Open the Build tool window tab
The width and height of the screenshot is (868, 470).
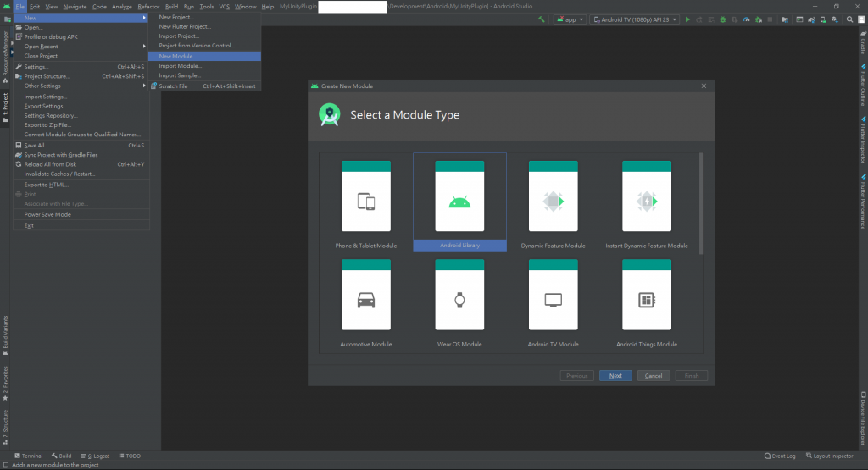(61, 456)
